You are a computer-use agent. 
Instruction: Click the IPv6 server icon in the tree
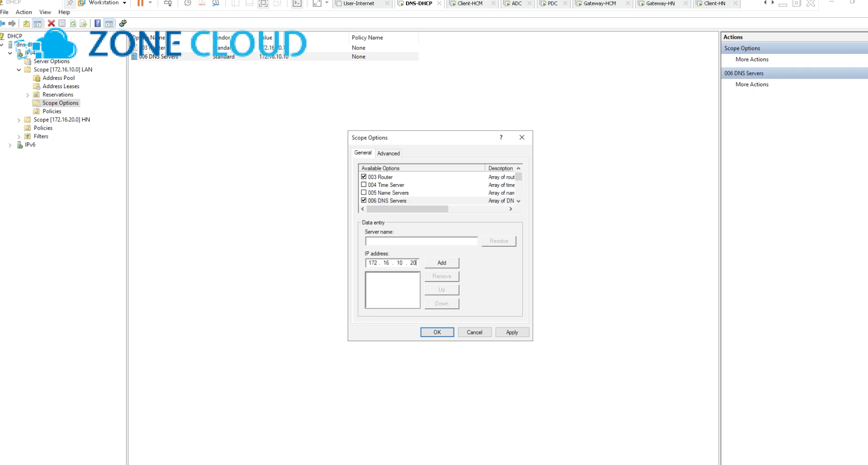pyautogui.click(x=20, y=145)
